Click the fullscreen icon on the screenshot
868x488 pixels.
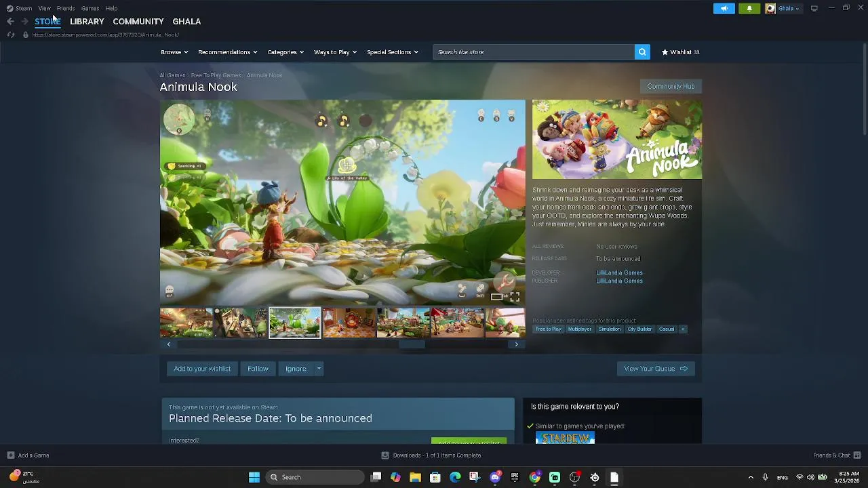[515, 297]
